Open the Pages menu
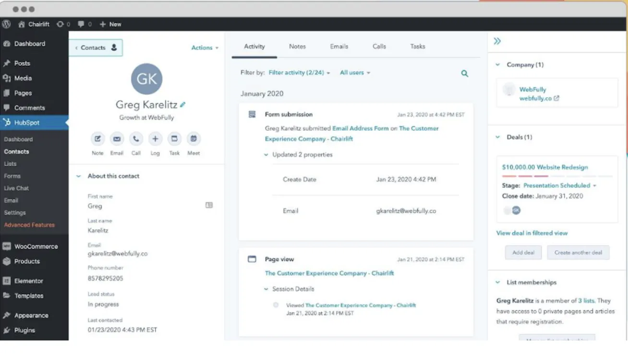Viewport: 628px width, 364px height. click(x=23, y=93)
